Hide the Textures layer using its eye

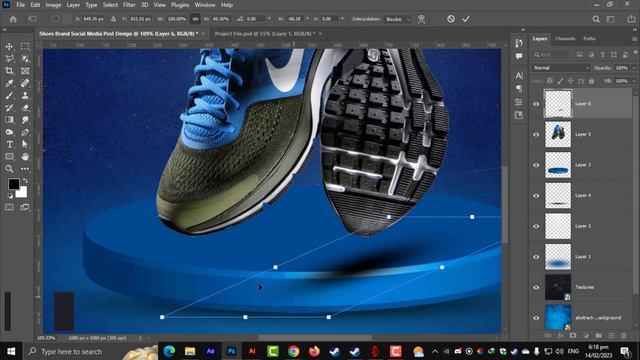536,287
